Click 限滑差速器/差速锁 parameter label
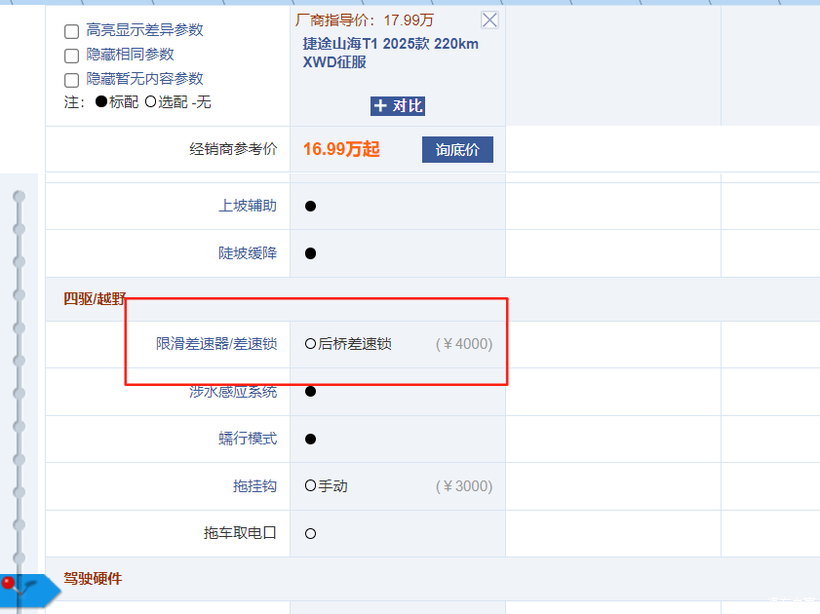This screenshot has width=820, height=614. point(217,344)
